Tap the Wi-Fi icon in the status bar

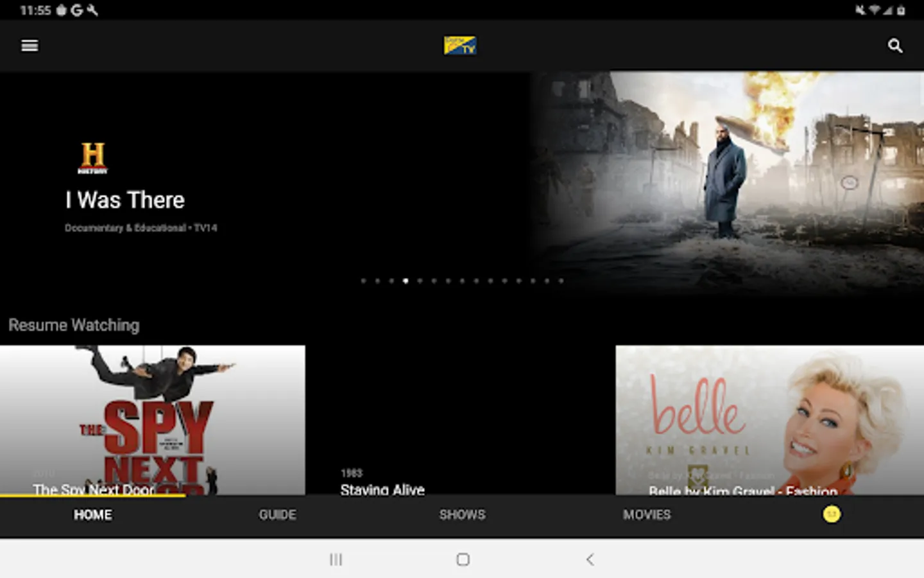(875, 10)
